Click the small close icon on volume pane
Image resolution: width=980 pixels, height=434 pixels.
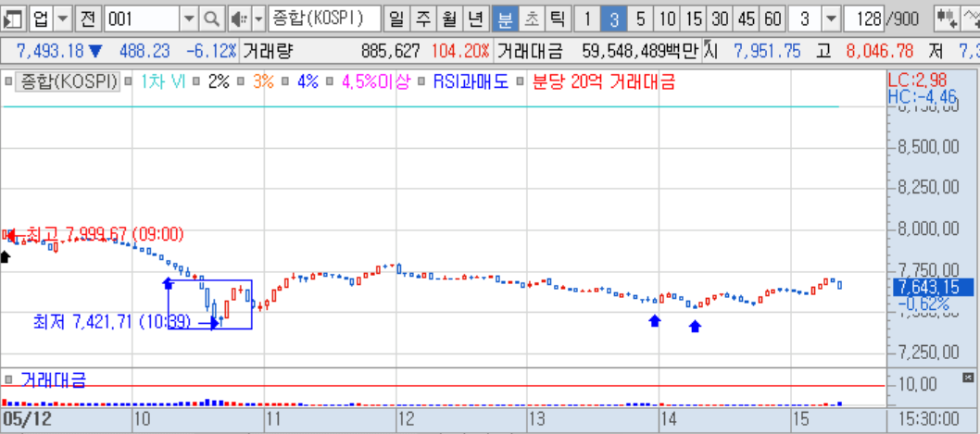click(968, 377)
